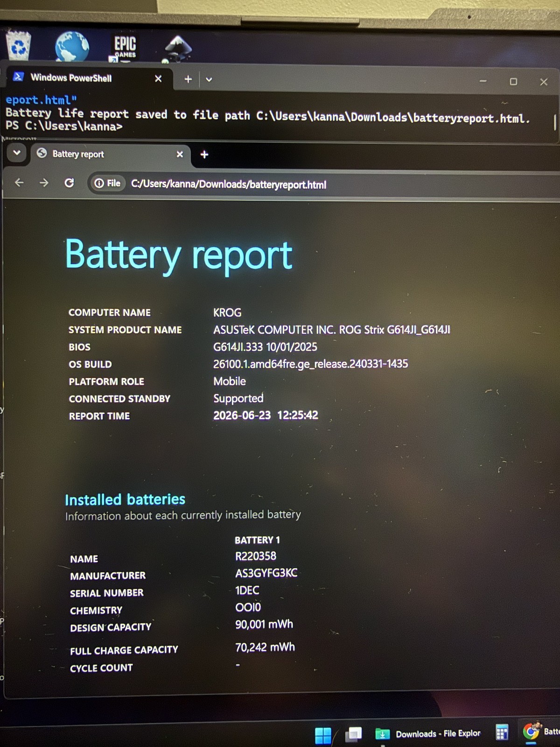Go back in browser history
Image resolution: width=560 pixels, height=747 pixels.
(19, 183)
